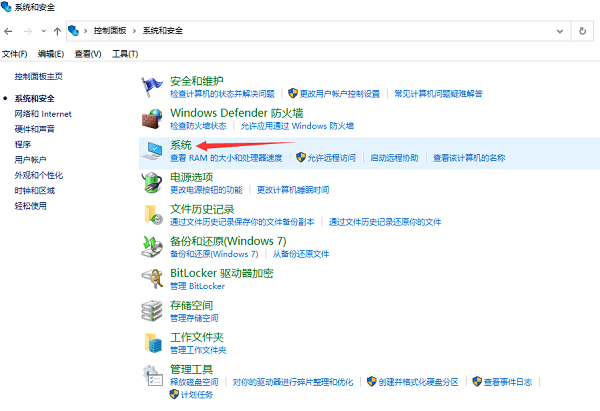
Task: Expand the address bar history dropdown
Action: [560, 31]
